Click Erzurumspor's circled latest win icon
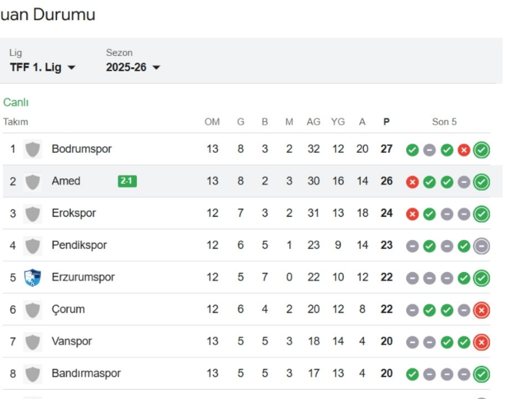 click(x=480, y=277)
